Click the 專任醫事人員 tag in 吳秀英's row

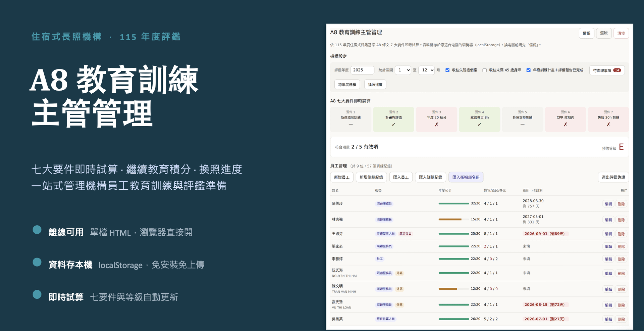[x=386, y=319]
